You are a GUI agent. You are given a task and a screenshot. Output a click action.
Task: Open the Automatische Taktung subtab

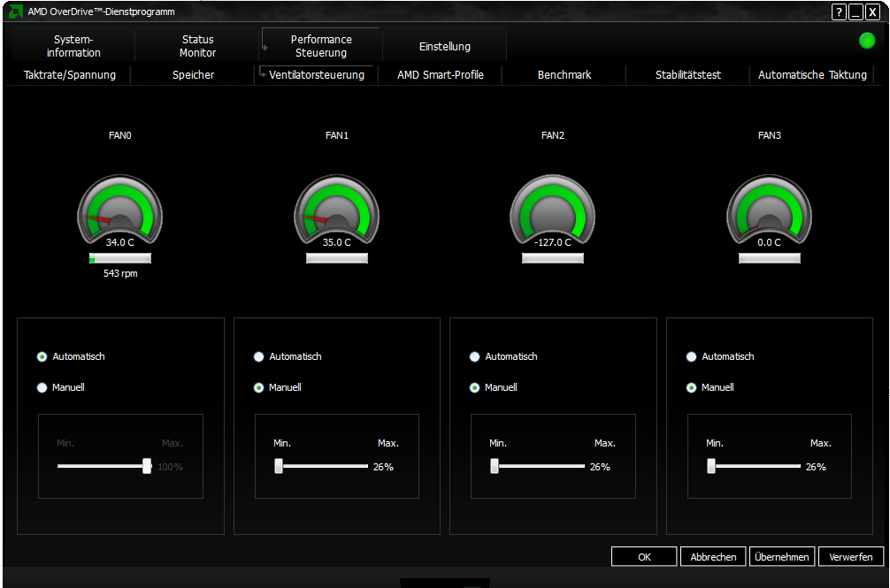(x=812, y=75)
